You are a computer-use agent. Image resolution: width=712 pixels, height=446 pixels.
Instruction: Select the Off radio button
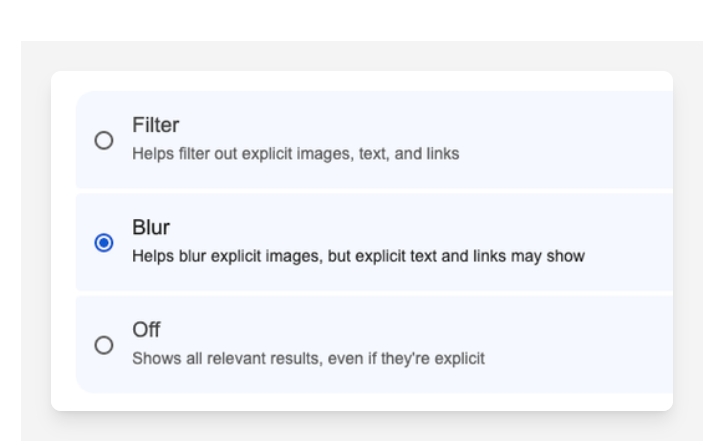pos(103,345)
